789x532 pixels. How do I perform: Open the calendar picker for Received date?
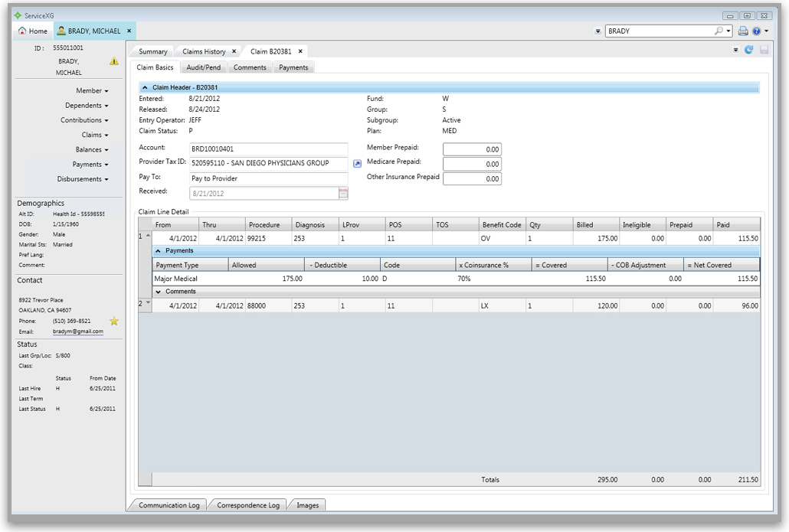point(343,194)
